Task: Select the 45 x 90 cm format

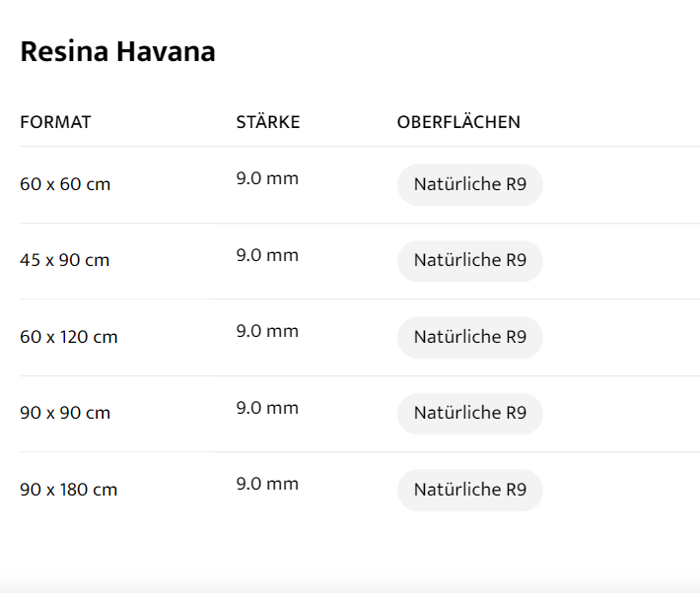Action: pos(65,261)
